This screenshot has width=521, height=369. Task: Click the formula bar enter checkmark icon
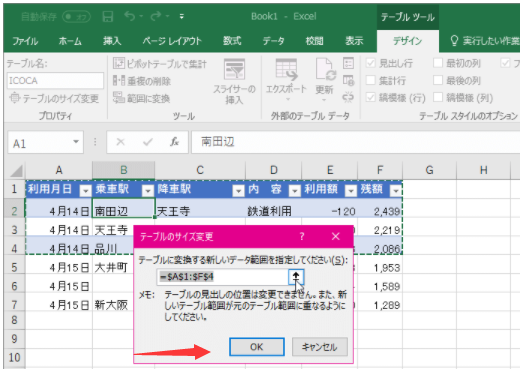[x=147, y=142]
